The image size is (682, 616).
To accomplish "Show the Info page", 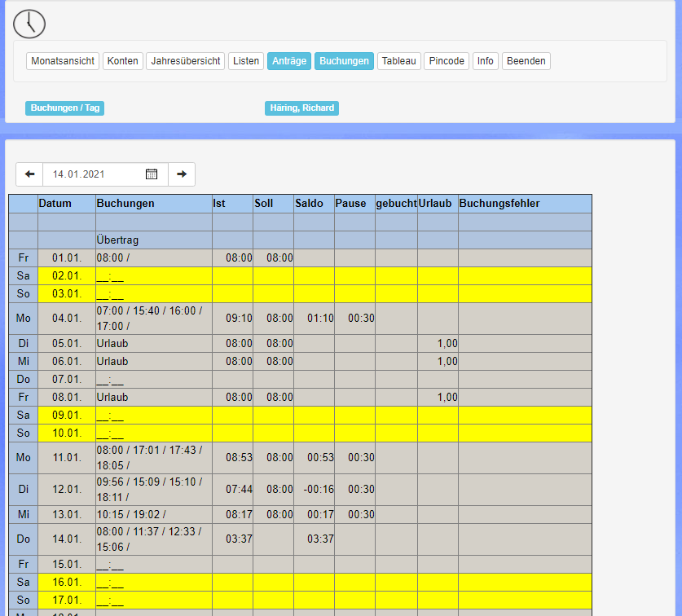I will (486, 61).
